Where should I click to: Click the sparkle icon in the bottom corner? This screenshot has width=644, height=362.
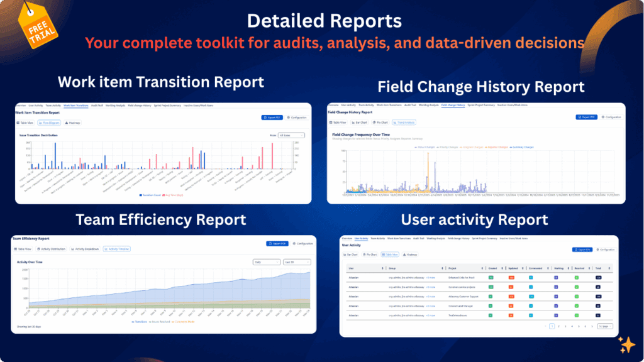pos(626,344)
